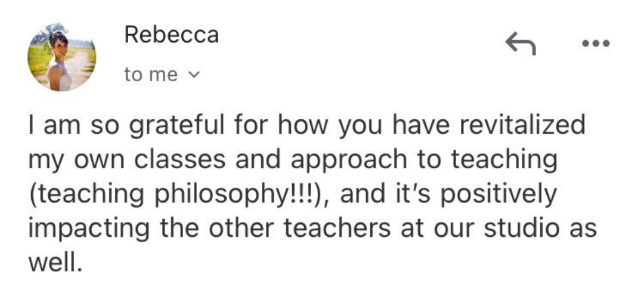
Task: Click Rebecca's round profile photo
Action: (x=61, y=58)
